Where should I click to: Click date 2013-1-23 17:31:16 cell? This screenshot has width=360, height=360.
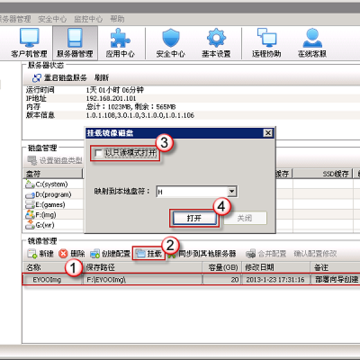pos(275,280)
